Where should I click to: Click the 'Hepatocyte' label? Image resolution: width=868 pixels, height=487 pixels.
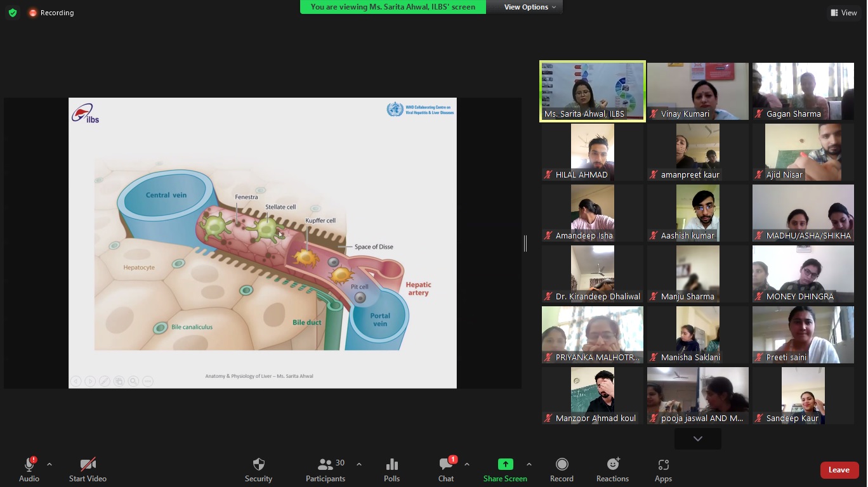139,268
